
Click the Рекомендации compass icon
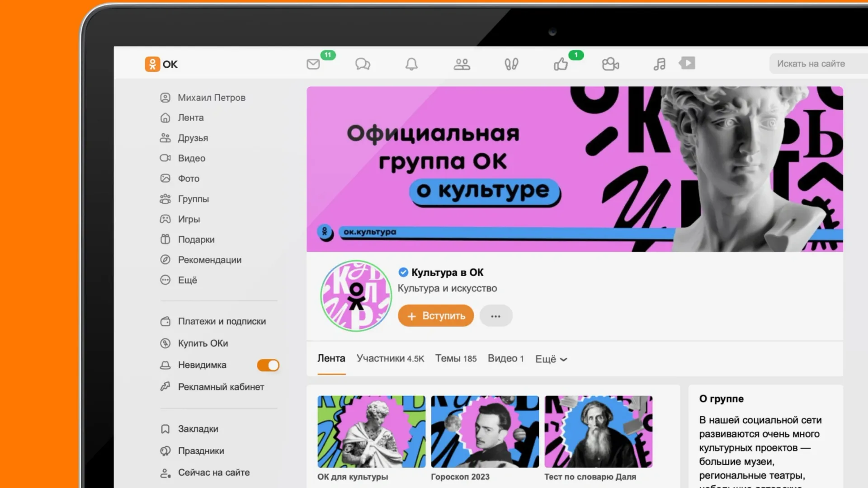point(165,260)
